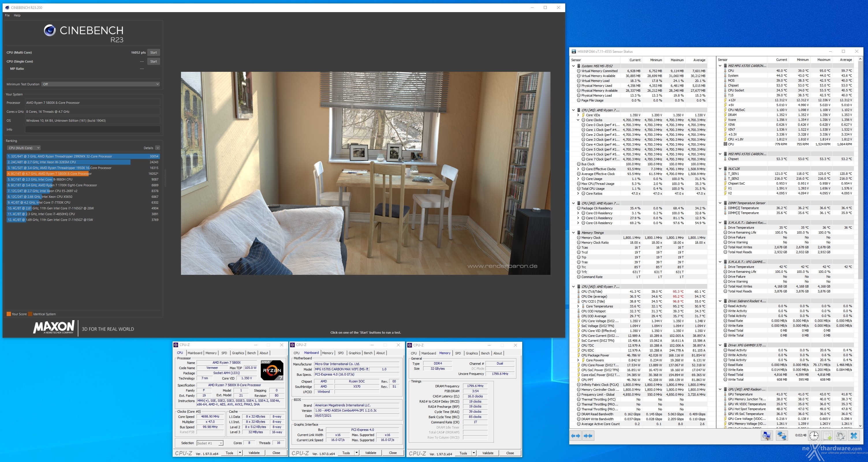This screenshot has height=462, width=868.
Task: Click the rendered room image in Cinebench
Action: click(x=366, y=173)
